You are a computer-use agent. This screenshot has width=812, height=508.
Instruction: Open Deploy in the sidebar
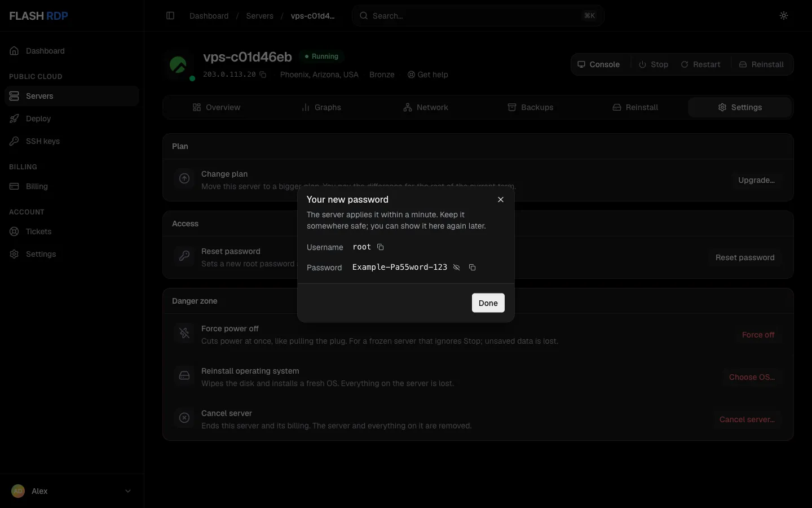[72, 119]
